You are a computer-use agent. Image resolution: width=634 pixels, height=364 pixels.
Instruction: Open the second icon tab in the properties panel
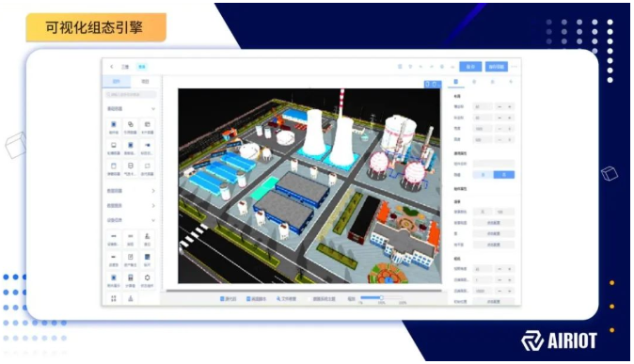[474, 82]
